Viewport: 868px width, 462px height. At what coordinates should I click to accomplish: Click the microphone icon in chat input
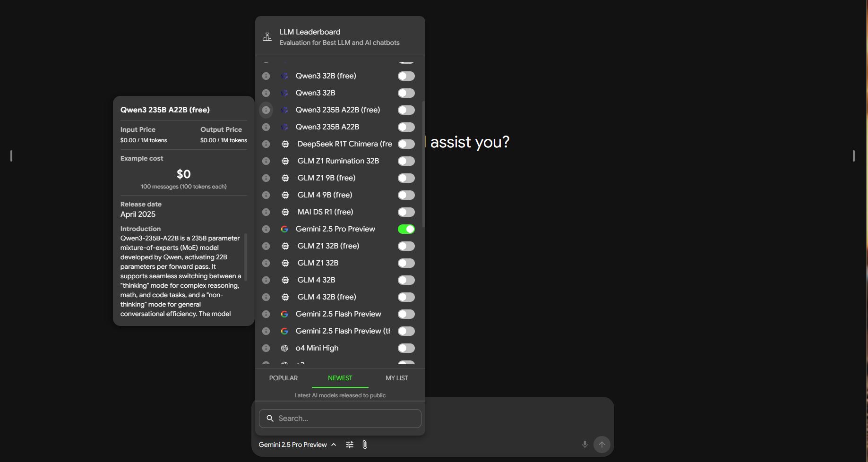(584, 445)
